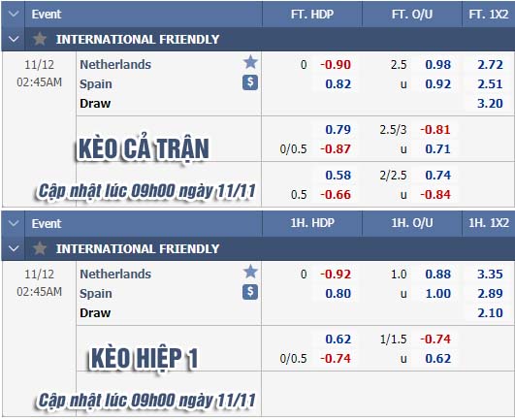This screenshot has height=420, width=515.
Task: Select the FT. 1X2 column header
Action: 489,15
